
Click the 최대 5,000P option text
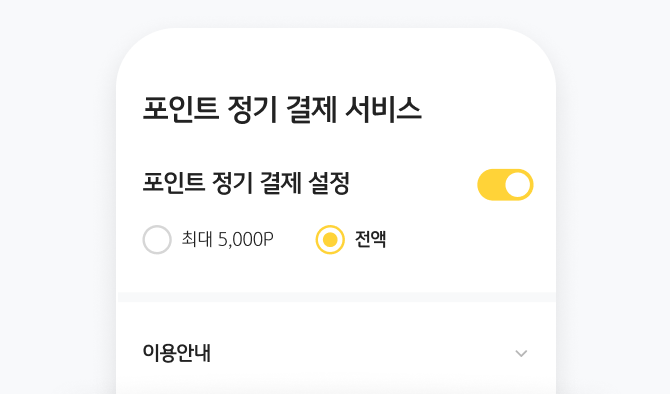coord(227,239)
